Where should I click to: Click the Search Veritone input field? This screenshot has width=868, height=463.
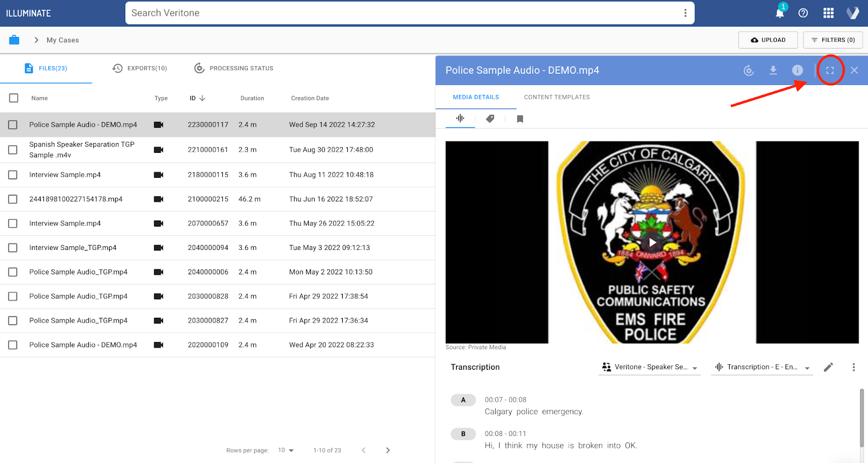point(401,13)
